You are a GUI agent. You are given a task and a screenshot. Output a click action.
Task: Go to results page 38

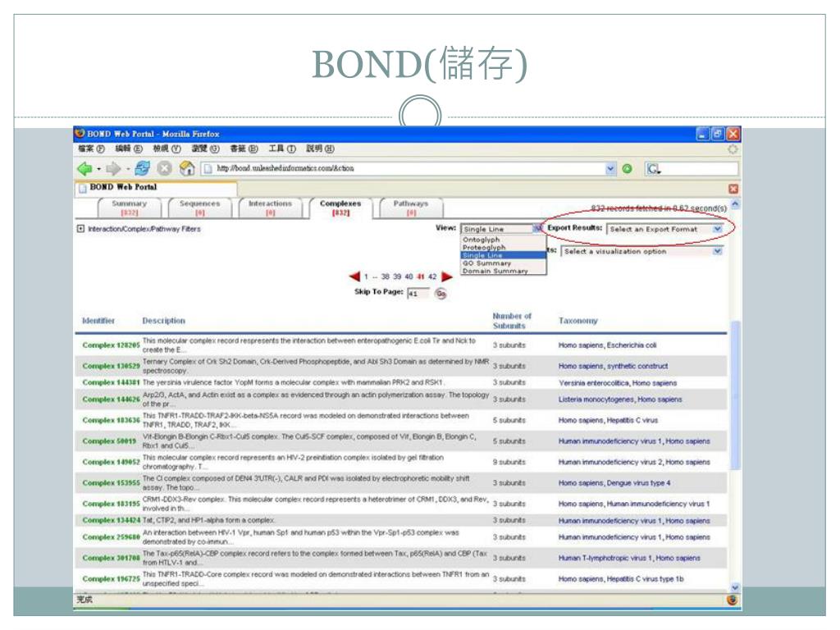click(x=386, y=277)
